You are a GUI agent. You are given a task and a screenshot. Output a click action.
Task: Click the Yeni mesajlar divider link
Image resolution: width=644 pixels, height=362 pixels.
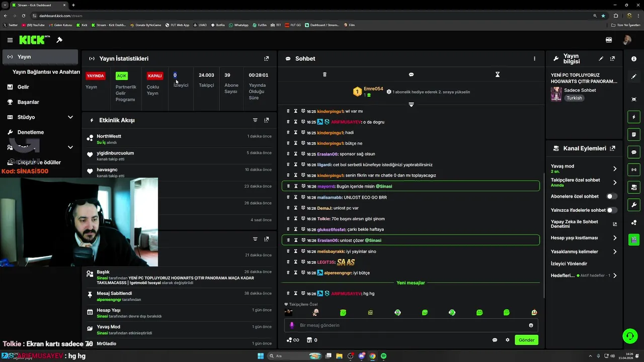pos(411,283)
